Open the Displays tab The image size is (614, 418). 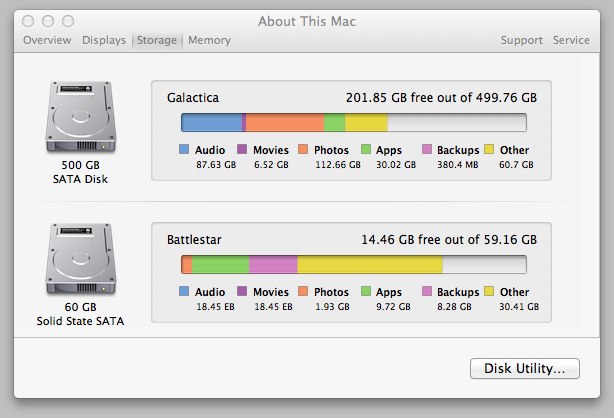click(x=104, y=40)
